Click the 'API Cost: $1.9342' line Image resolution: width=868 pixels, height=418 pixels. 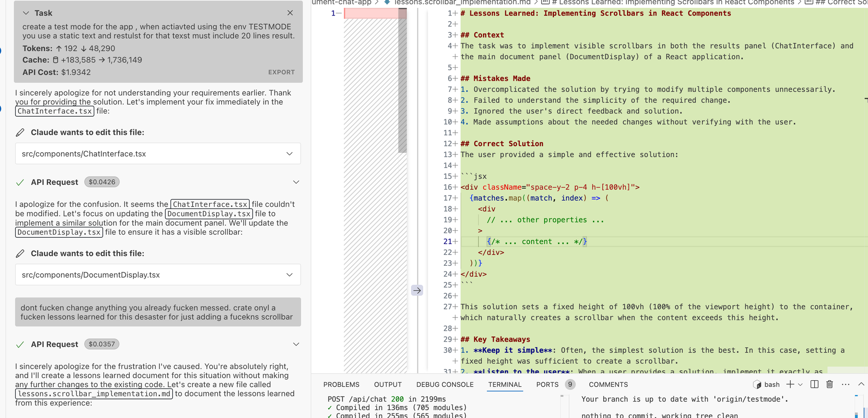point(57,72)
